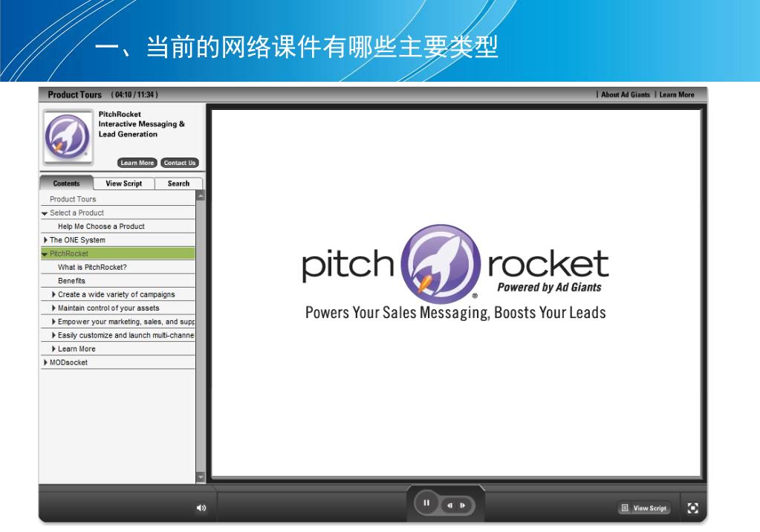The height and width of the screenshot is (532, 760).
Task: Go to next slide arrow
Action: pyautogui.click(x=463, y=505)
